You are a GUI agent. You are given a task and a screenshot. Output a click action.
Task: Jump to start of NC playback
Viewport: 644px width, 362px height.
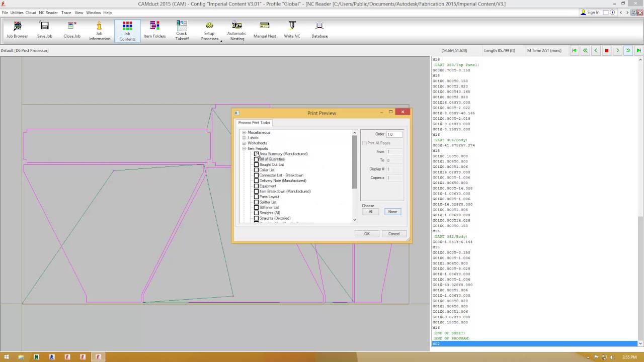point(574,51)
